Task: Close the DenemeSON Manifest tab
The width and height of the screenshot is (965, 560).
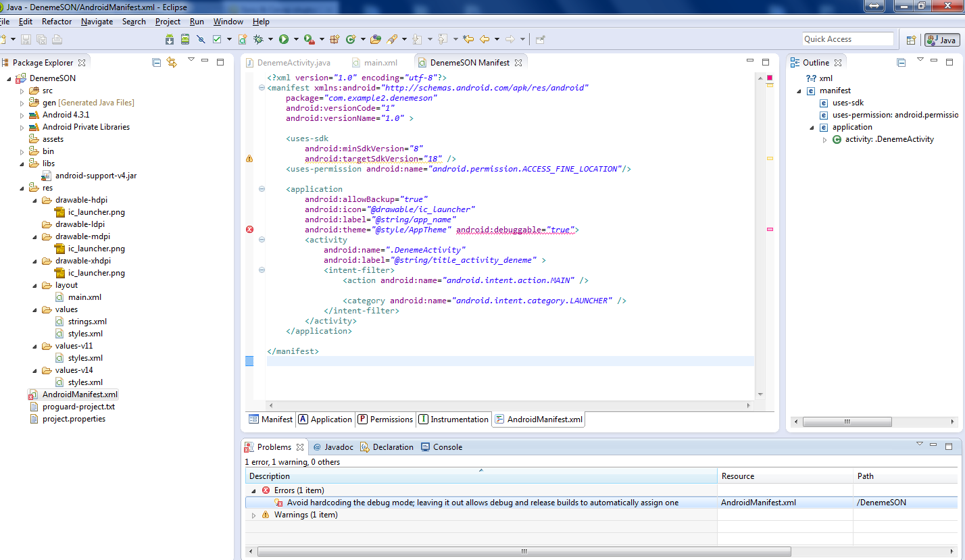Action: click(518, 63)
